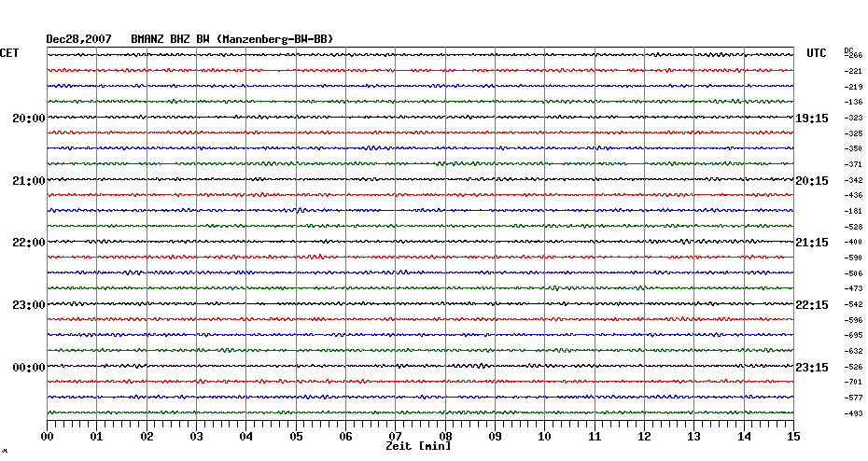
Task: Click minute tick label 15
Action: [794, 437]
